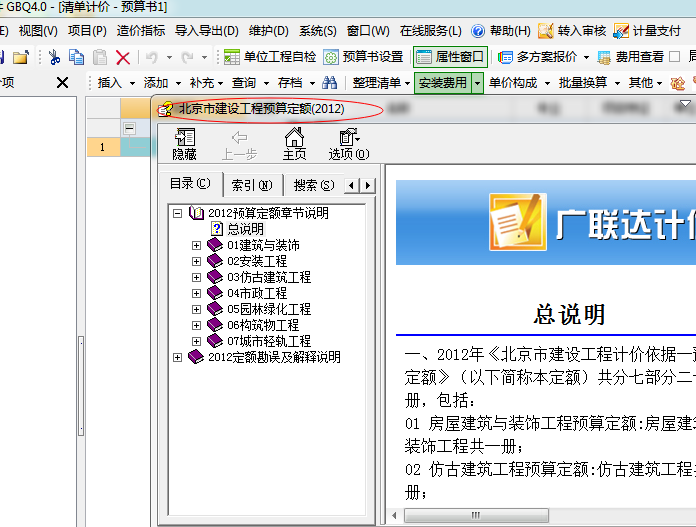Open the 造价指标 menu
The width and height of the screenshot is (696, 527).
pos(141,31)
